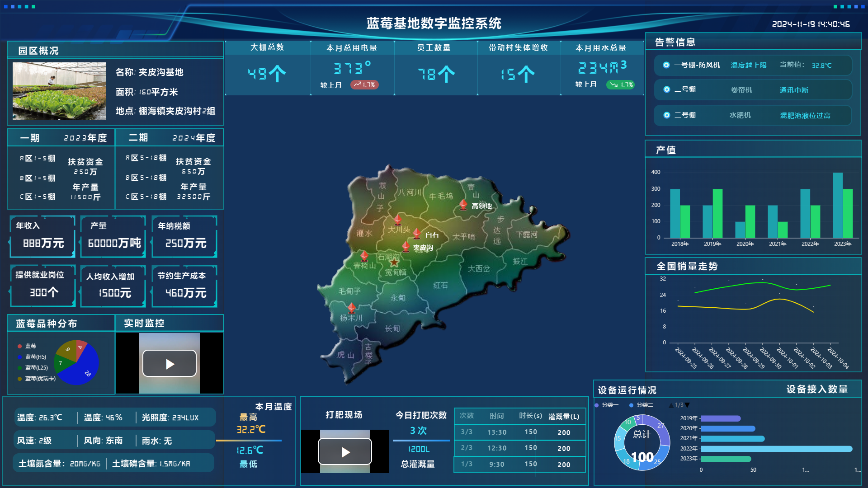
Task: Go to previous legend page arrow
Action: pos(671,405)
